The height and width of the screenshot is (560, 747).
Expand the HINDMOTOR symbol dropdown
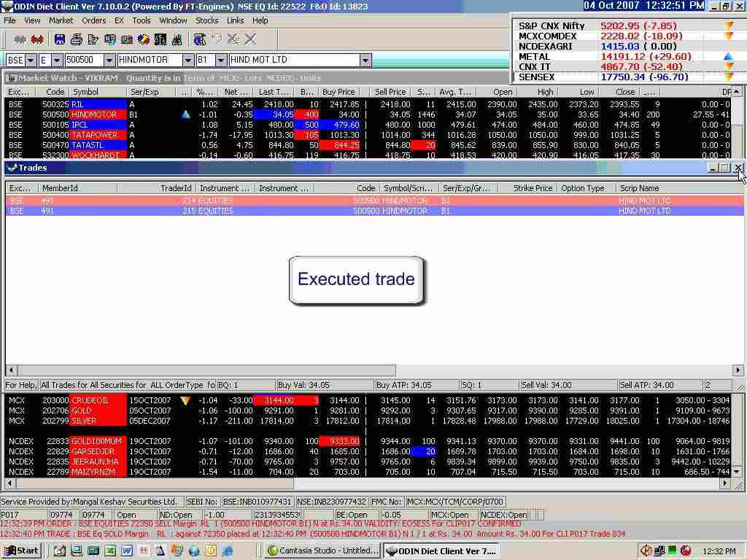pyautogui.click(x=187, y=61)
